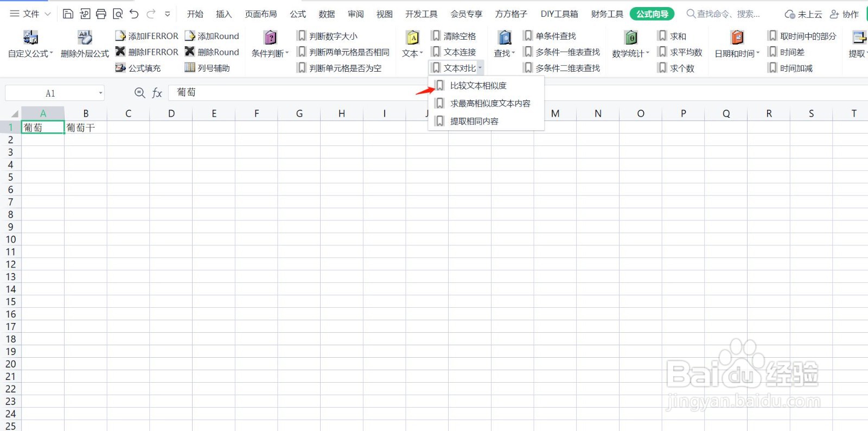868x431 pixels.
Task: Switch to the 财务工具 tab
Action: click(x=607, y=14)
